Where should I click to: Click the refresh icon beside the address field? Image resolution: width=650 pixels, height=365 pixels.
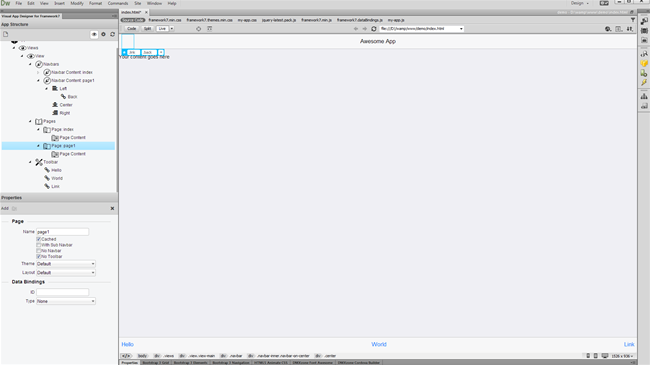click(x=374, y=29)
